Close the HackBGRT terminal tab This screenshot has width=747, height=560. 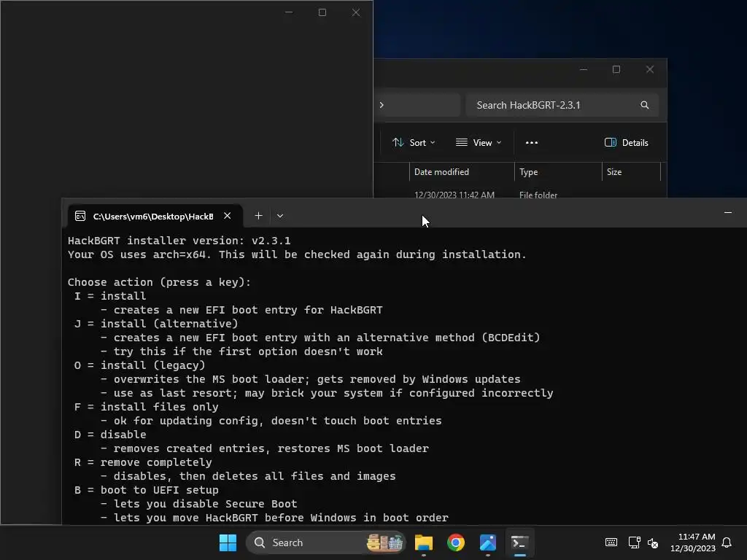pyautogui.click(x=228, y=216)
